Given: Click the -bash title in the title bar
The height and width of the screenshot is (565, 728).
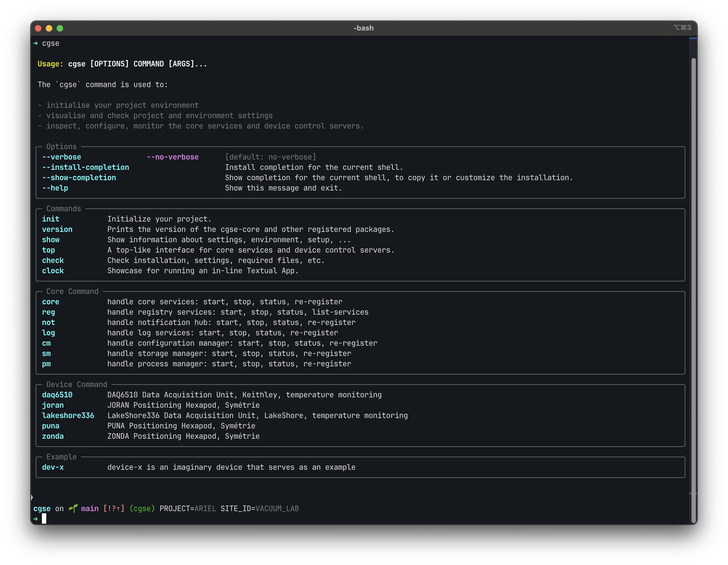Looking at the screenshot, I should (363, 28).
